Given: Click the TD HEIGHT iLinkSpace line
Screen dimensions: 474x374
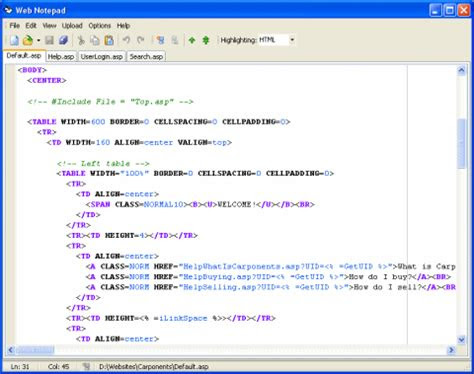Looking at the screenshot, I should pyautogui.click(x=171, y=318).
